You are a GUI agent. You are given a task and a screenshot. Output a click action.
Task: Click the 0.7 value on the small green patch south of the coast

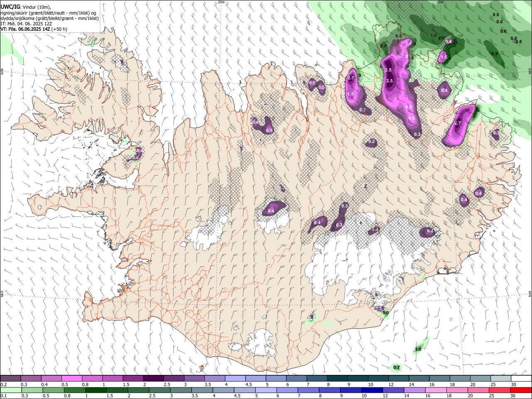[x=397, y=367]
